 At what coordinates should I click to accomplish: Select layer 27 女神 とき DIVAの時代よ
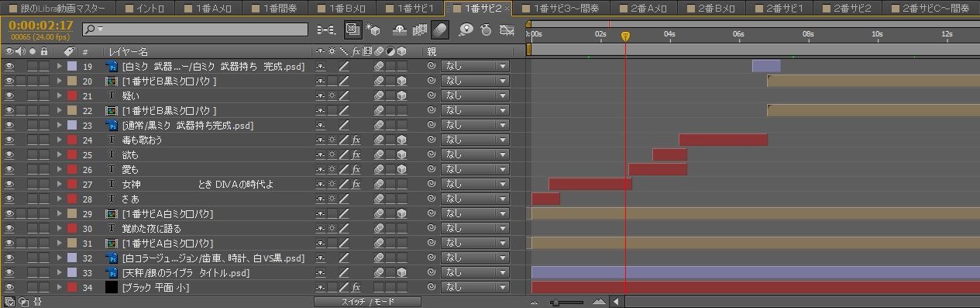[x=198, y=185]
